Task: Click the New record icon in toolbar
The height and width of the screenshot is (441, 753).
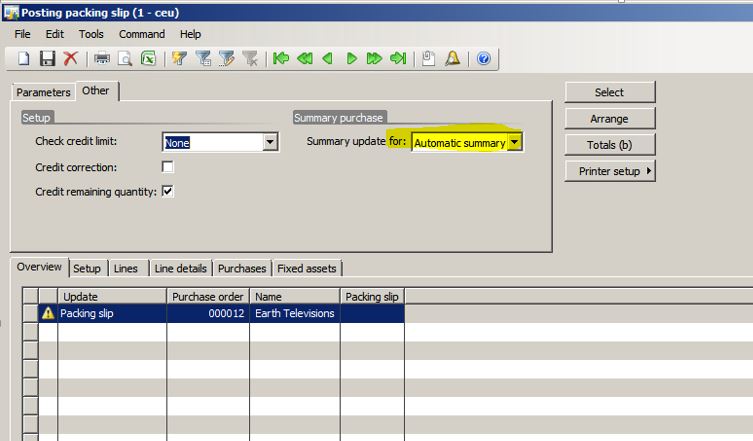Action: point(24,59)
